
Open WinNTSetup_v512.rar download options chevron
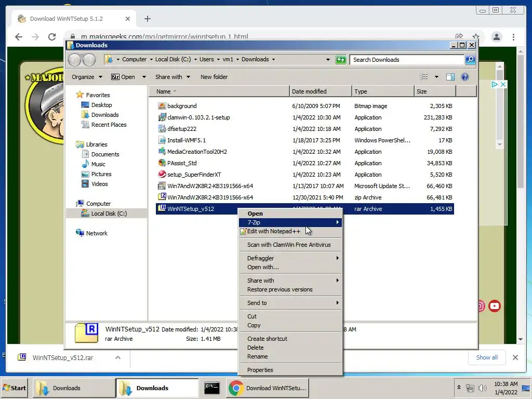(x=118, y=357)
